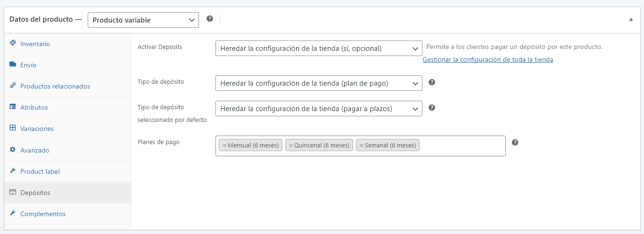The width and height of the screenshot is (644, 234).
Task: Click the Productos relacionados link icon
Action: coord(13,86)
